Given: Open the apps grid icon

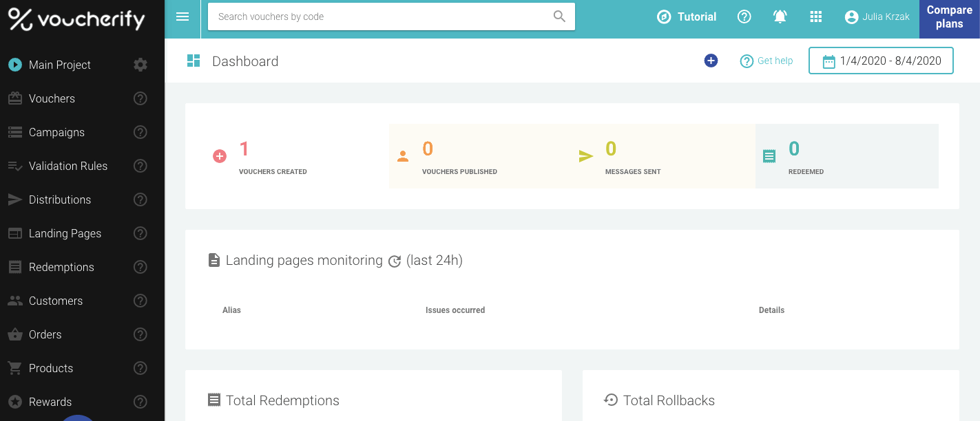Looking at the screenshot, I should coord(816,17).
